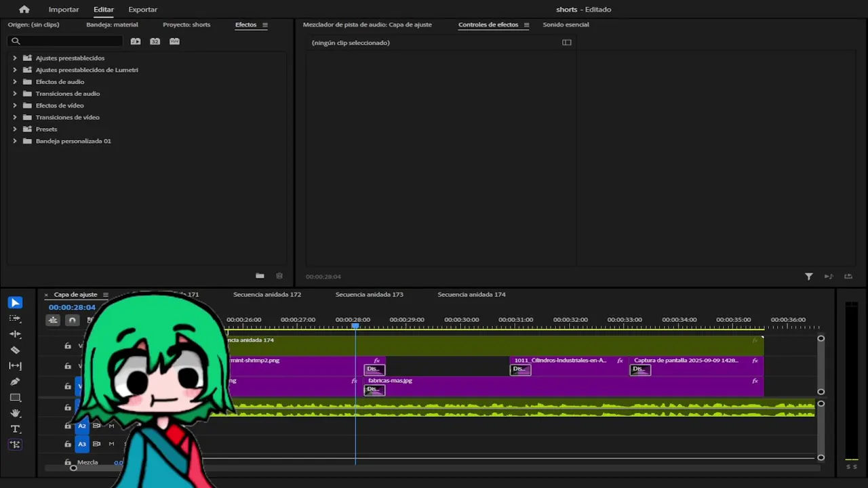868x488 pixels.
Task: Click the YUV effects filter icon
Action: click(x=174, y=41)
